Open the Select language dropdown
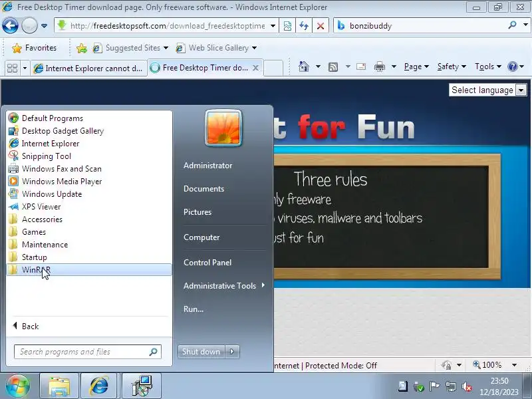Image resolution: width=532 pixels, height=399 pixels. (487, 90)
